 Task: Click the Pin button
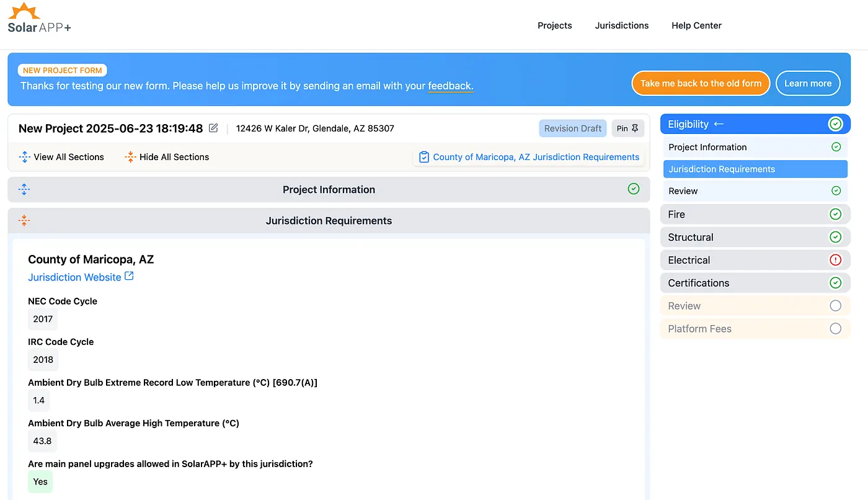627,128
